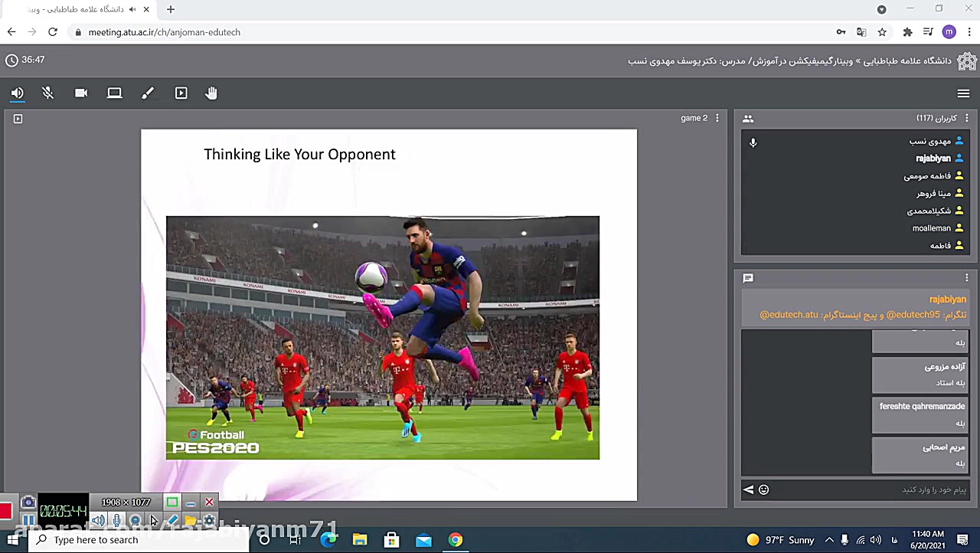Screen dimensions: 980x553
Task: Toggle the speaker audio in meeting toolbar
Action: [17, 93]
